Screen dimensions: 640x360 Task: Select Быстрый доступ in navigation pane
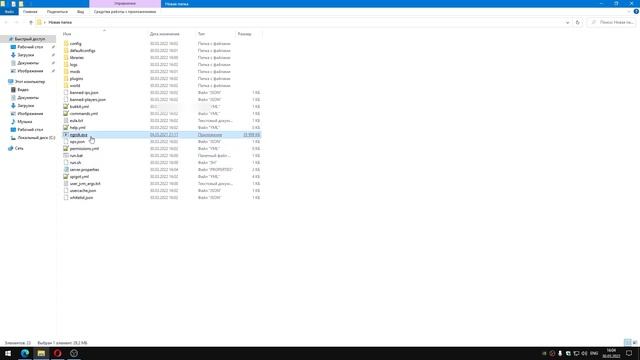(x=30, y=39)
